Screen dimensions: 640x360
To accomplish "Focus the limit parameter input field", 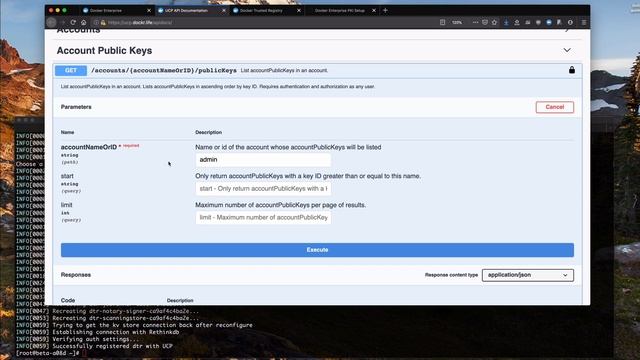I will coord(263,218).
